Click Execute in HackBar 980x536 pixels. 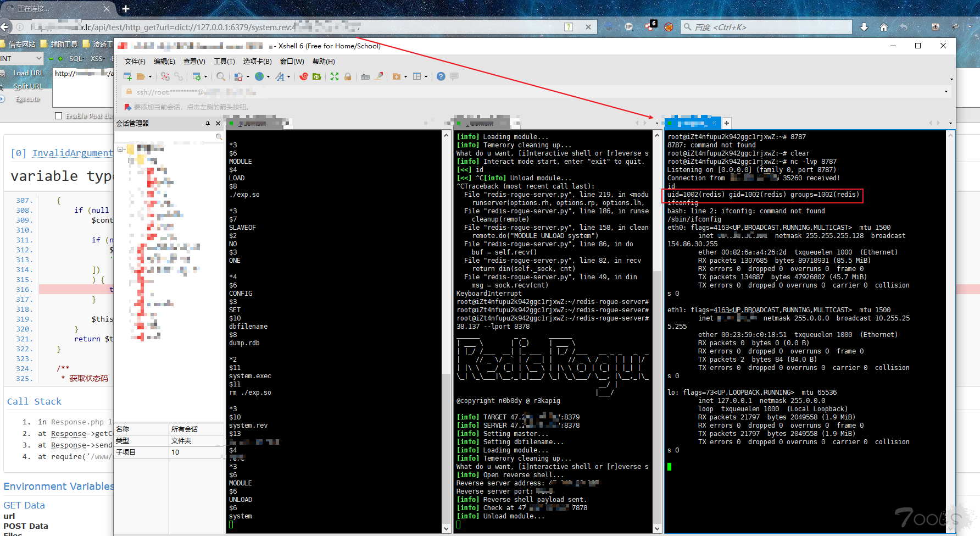pyautogui.click(x=27, y=100)
